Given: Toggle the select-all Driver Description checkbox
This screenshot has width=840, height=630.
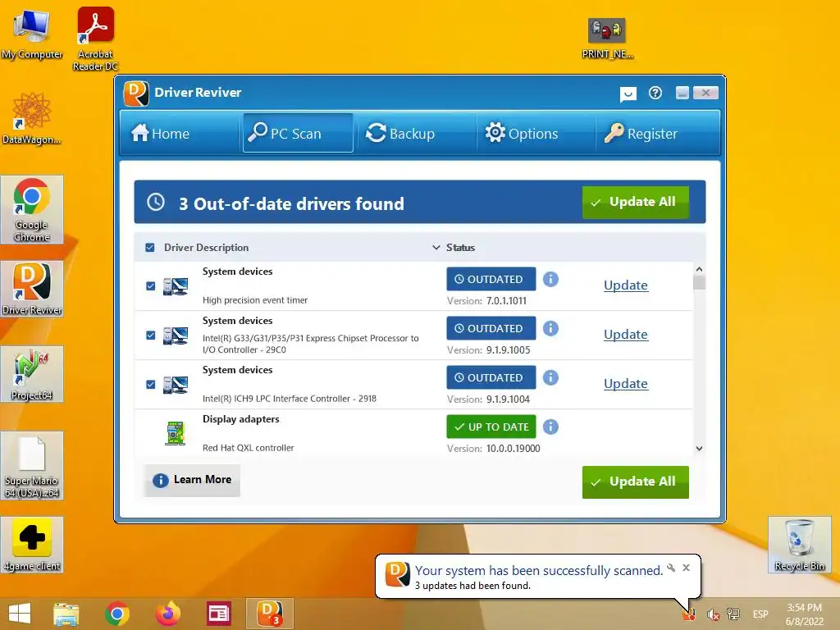Looking at the screenshot, I should point(150,248).
